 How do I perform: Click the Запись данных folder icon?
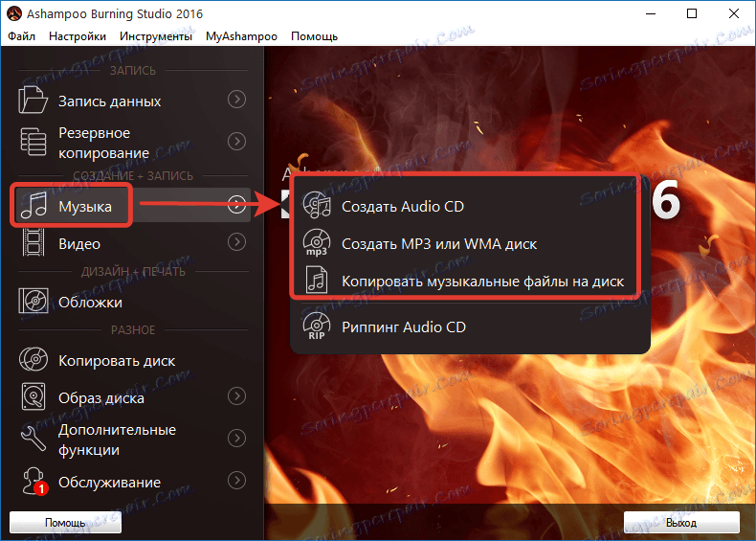pos(33,100)
